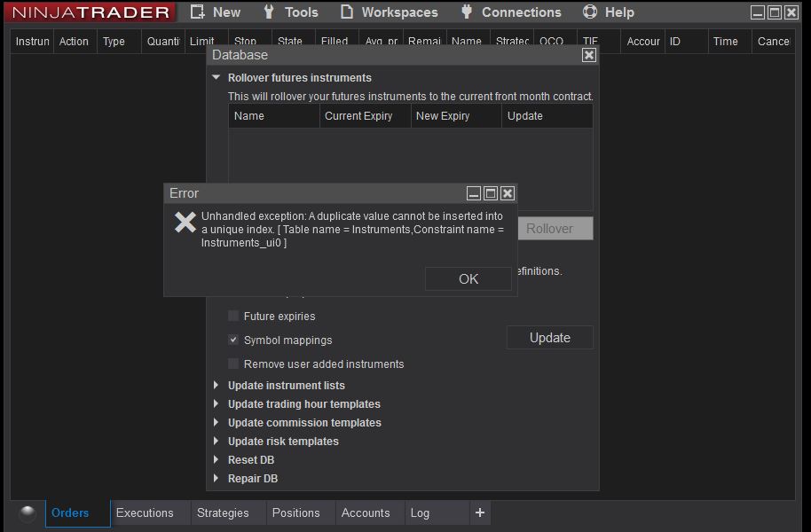
Task: Click the Quantity column header in orders grid
Action: pyautogui.click(x=163, y=42)
